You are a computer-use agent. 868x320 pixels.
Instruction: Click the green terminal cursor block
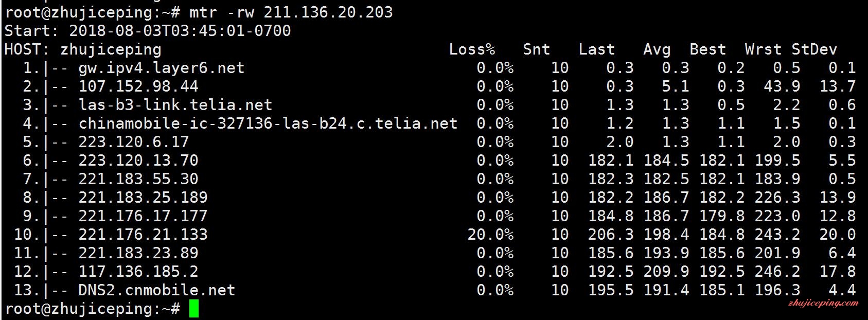(x=193, y=309)
